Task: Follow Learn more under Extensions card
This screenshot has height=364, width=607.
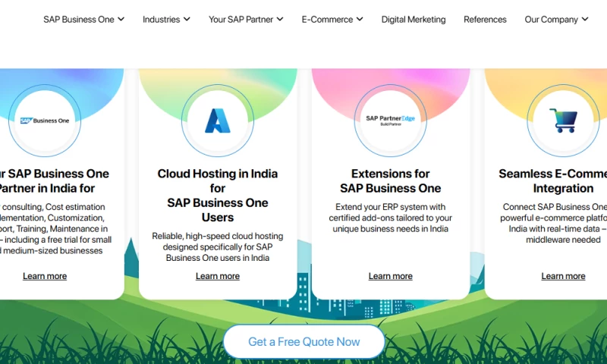Action: pos(390,276)
